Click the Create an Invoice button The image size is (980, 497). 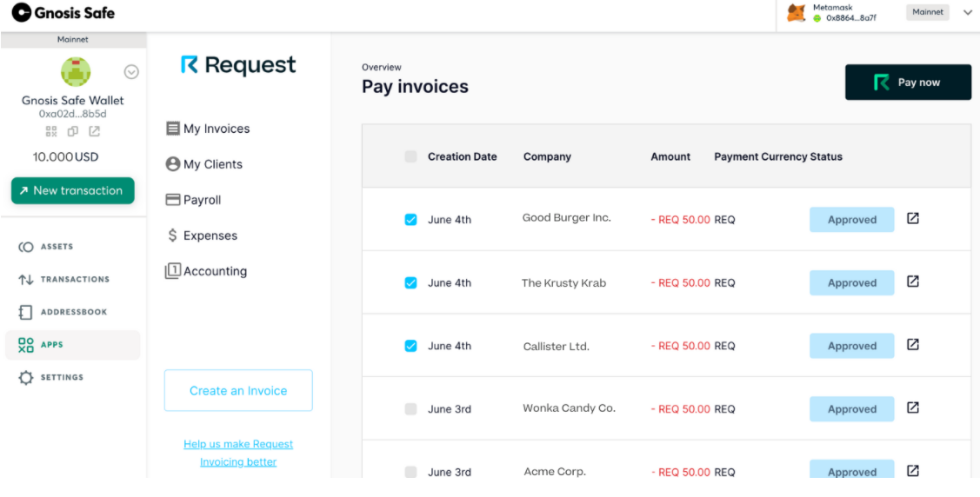click(238, 391)
